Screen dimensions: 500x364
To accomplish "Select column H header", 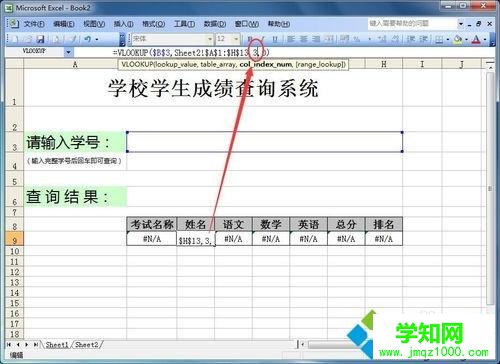I will (x=384, y=64).
